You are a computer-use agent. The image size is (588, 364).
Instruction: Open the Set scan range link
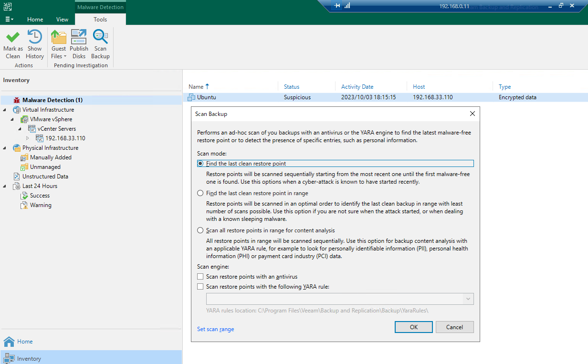pyautogui.click(x=216, y=329)
